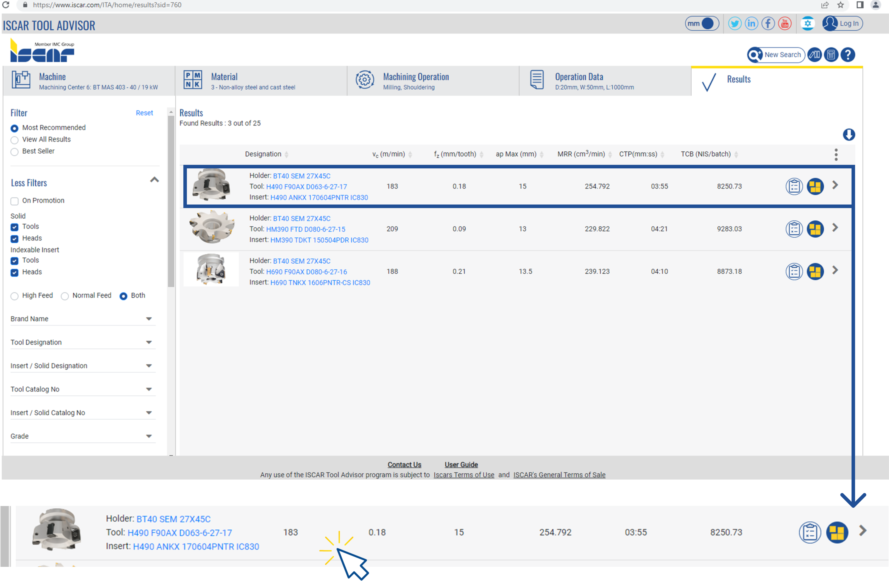Toggle the mm unit switch
The image size is (889, 588).
[701, 24]
